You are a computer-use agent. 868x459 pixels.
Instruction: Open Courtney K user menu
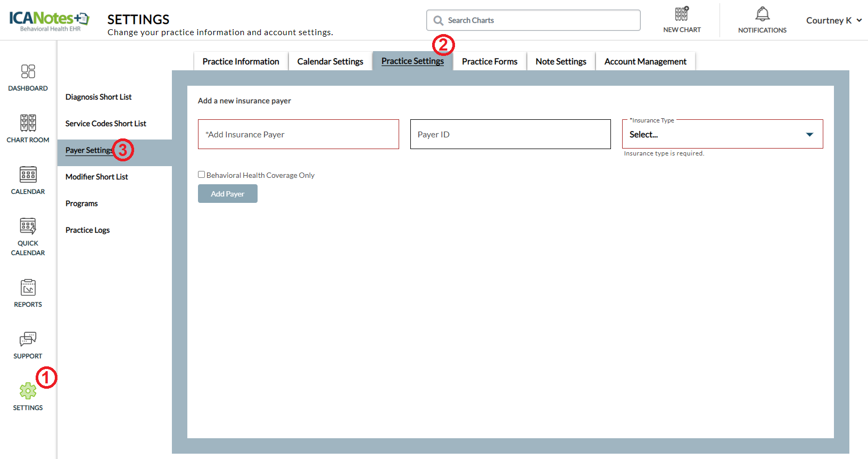pyautogui.click(x=833, y=20)
